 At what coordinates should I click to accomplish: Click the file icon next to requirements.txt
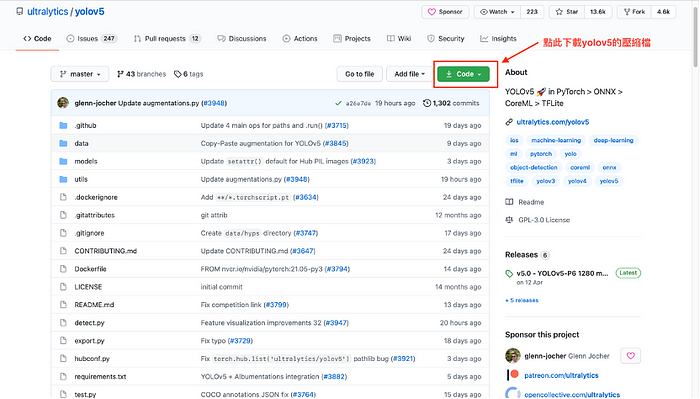tap(63, 377)
